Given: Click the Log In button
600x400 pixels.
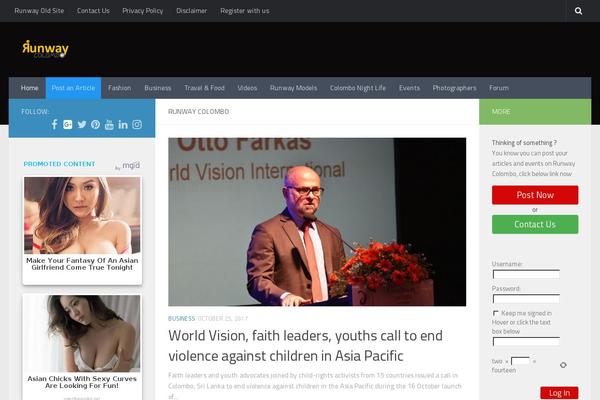Looking at the screenshot, I should (x=559, y=393).
